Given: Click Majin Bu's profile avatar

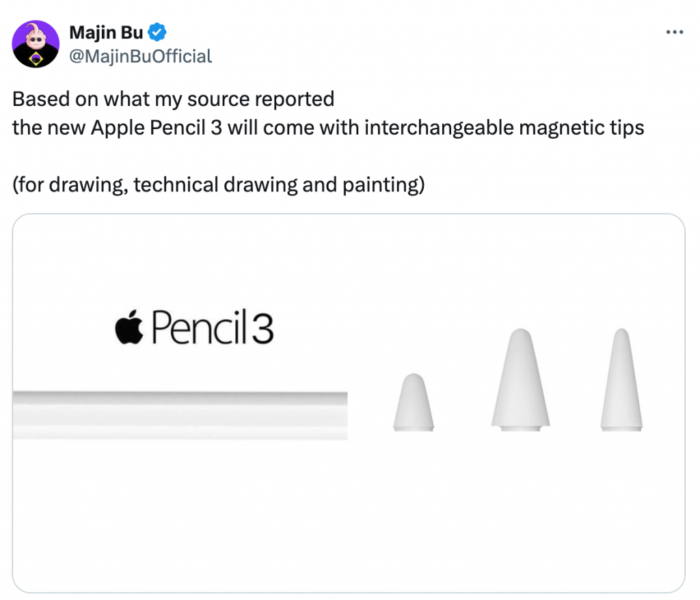Looking at the screenshot, I should coord(36,44).
